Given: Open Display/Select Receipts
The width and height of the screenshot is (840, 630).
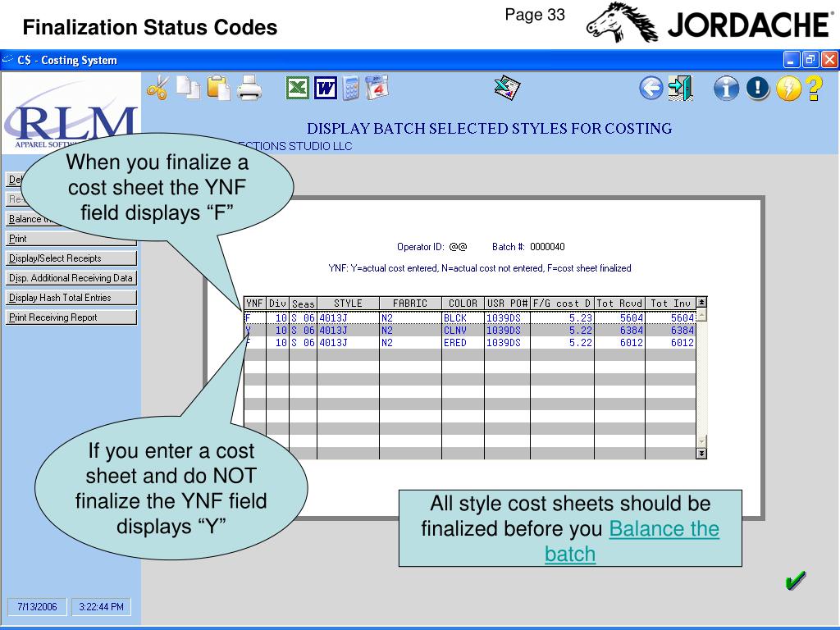Looking at the screenshot, I should click(71, 258).
